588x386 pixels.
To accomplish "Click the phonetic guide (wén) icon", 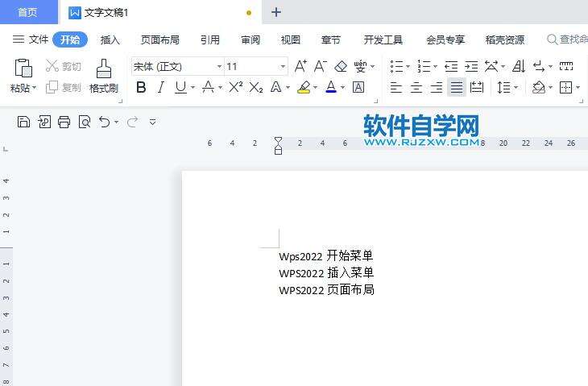I will click(x=360, y=66).
